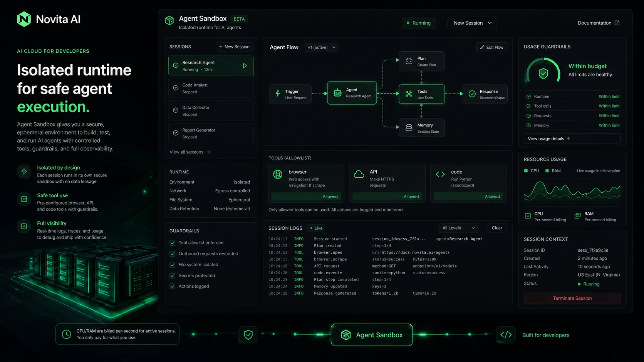The image size is (644, 362).
Task: Click the API tool Allowed status bar
Action: click(387, 197)
